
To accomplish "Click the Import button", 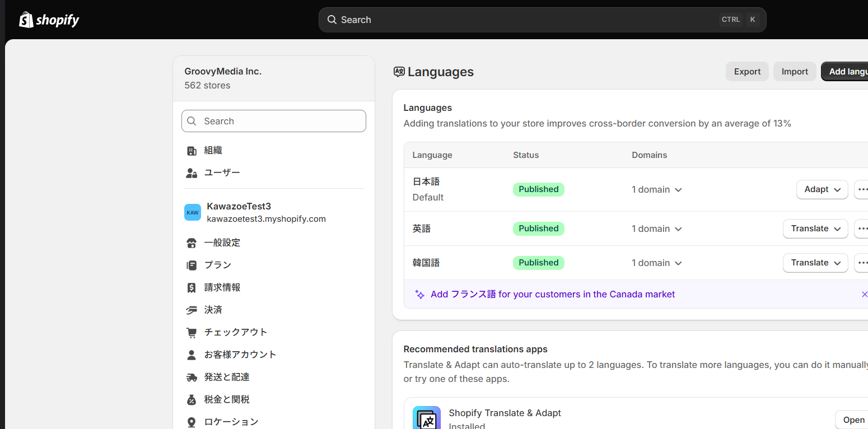I will (795, 72).
